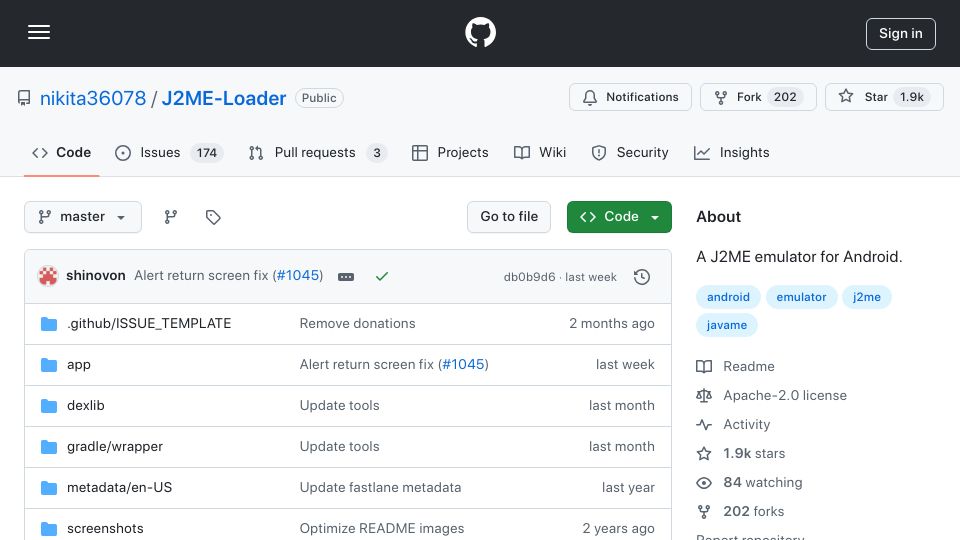The width and height of the screenshot is (960, 540).
Task: Open the Projects tab
Action: [450, 152]
